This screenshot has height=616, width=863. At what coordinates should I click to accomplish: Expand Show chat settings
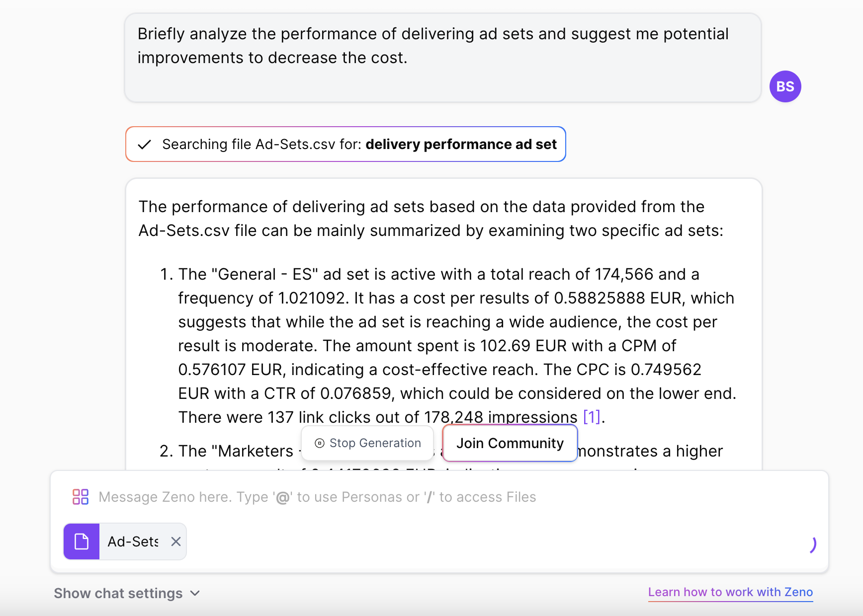pyautogui.click(x=118, y=593)
